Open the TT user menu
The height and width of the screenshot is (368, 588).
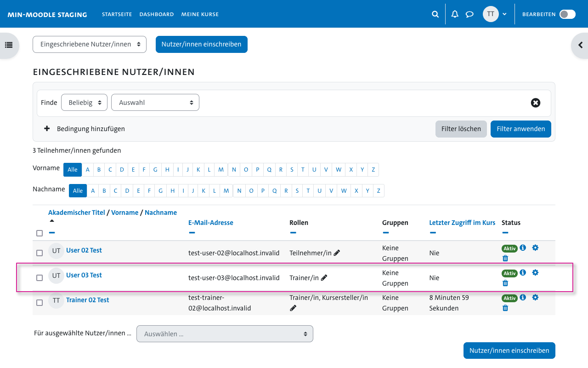coord(495,14)
